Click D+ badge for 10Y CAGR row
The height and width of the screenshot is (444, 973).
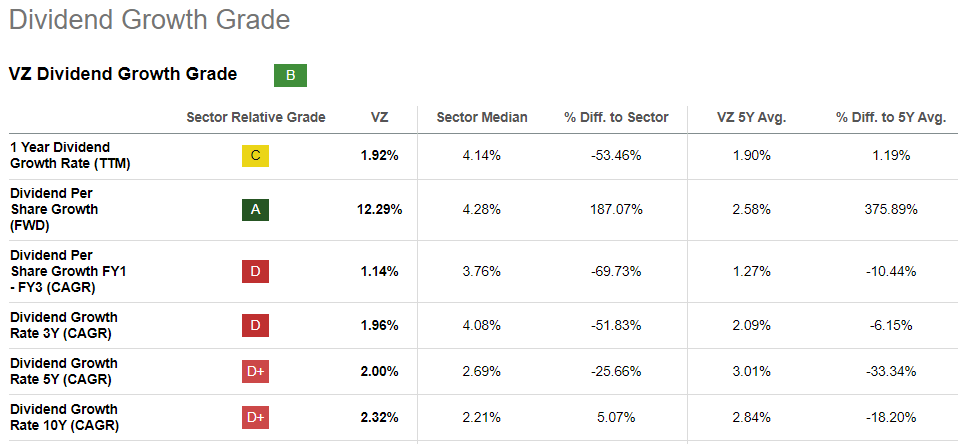[256, 418]
